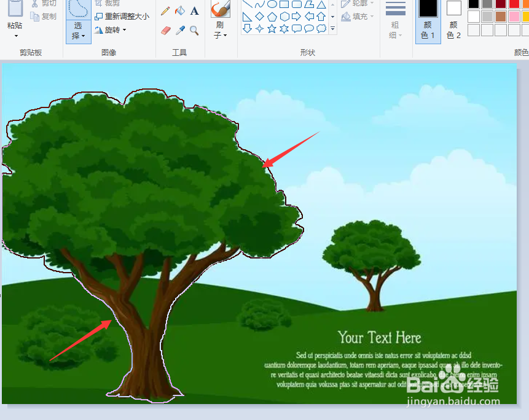
Task: Select the Magnifier tool
Action: click(194, 31)
